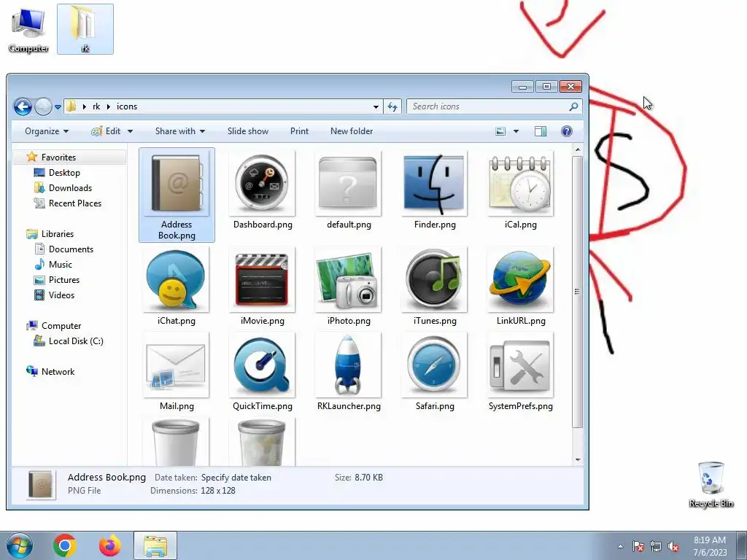Viewport: 747px width, 560px height.
Task: Click the Back navigation arrow
Action: pyautogui.click(x=23, y=106)
